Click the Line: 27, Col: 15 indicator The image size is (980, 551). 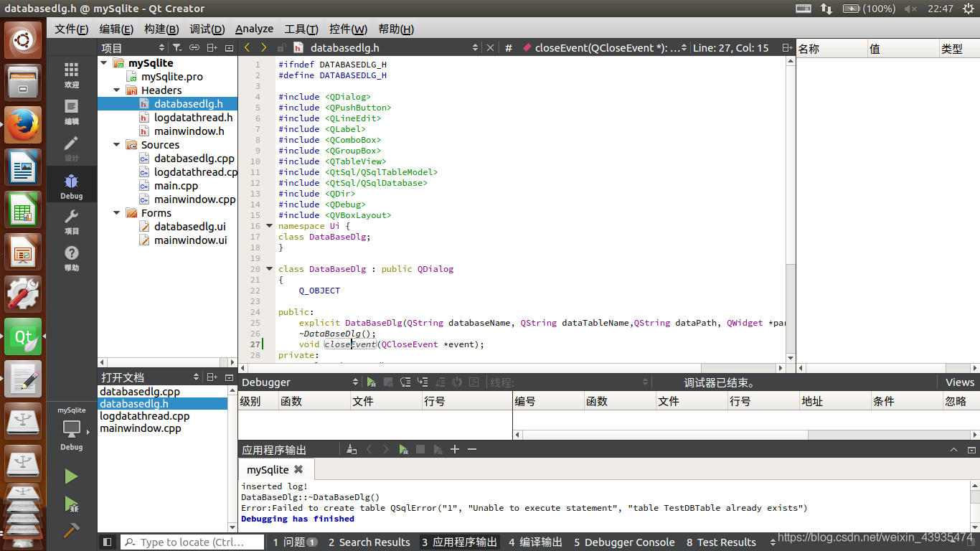(731, 47)
